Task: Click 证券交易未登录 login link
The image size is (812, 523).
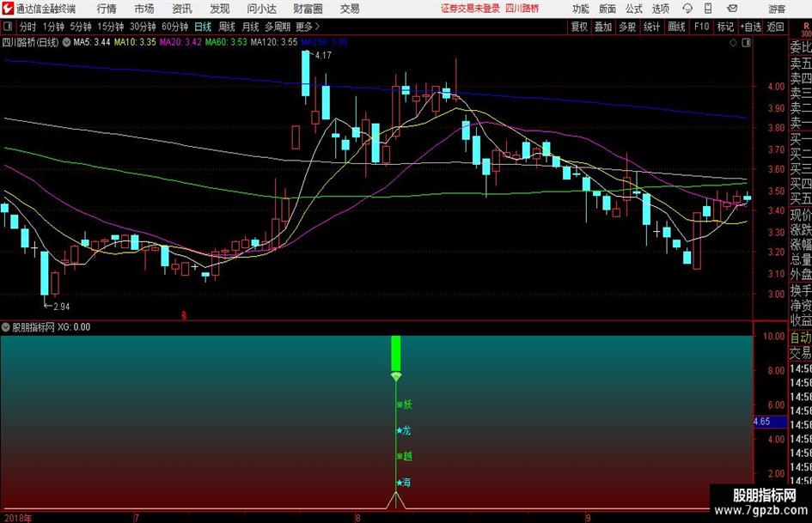Action: 470,9
